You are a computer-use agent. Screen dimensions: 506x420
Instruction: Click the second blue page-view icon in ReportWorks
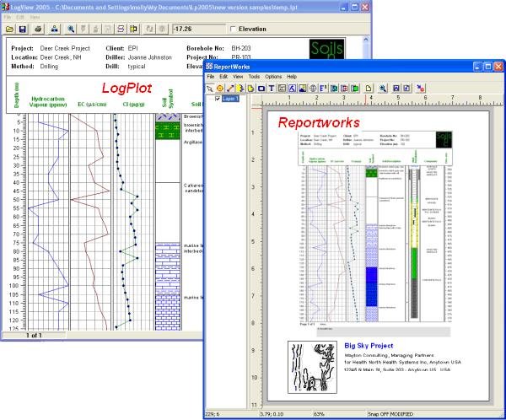[x=407, y=88]
